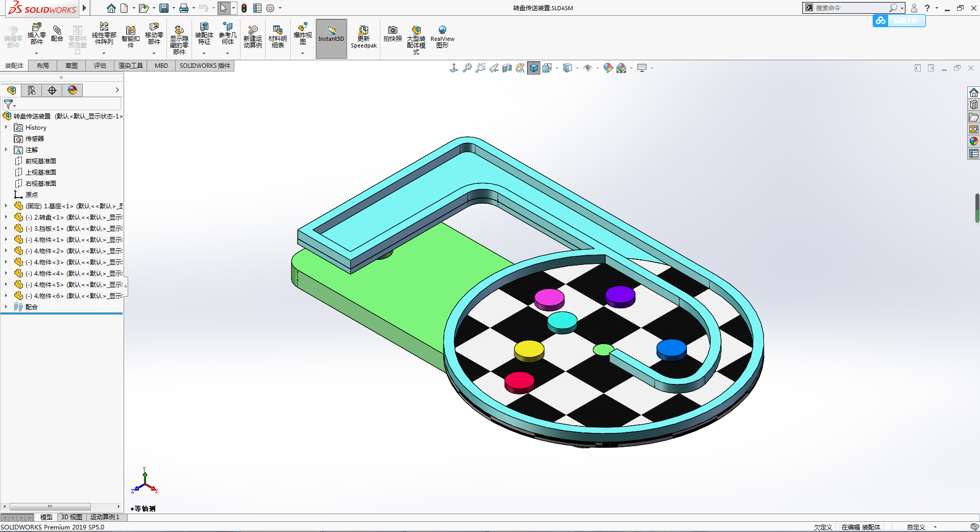Click the Rebuild traffic light icon
This screenshot has height=532, width=980.
click(244, 8)
